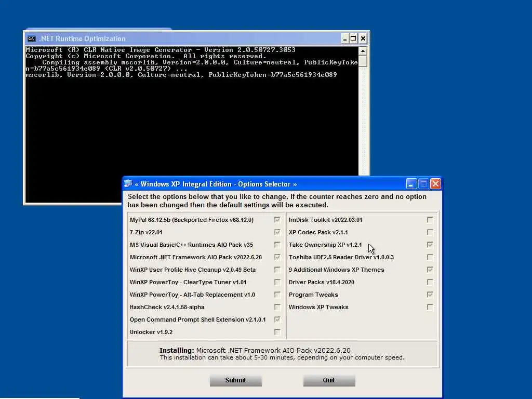Close the Options Selector window
532x399 pixels.
coord(436,184)
